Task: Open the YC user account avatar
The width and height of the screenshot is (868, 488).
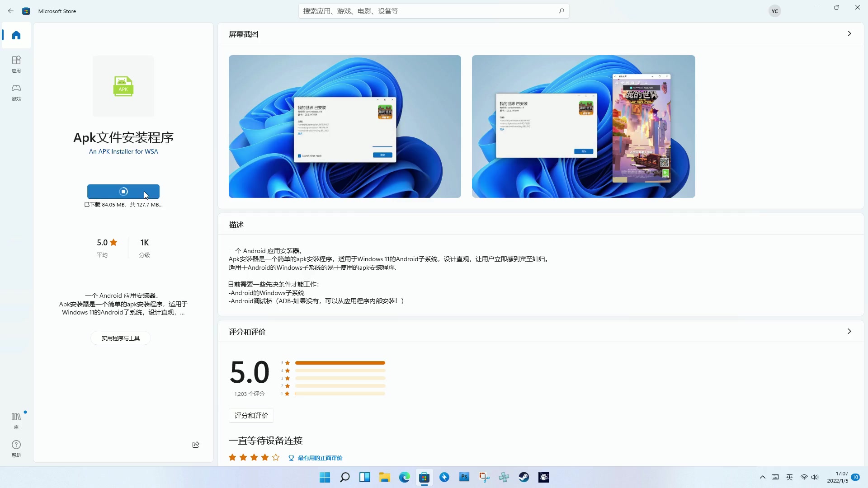Action: point(775,11)
